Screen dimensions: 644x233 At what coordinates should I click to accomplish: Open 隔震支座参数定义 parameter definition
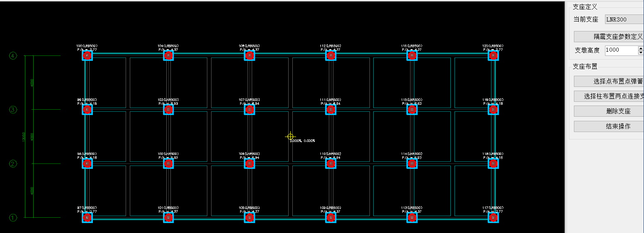(x=609, y=36)
